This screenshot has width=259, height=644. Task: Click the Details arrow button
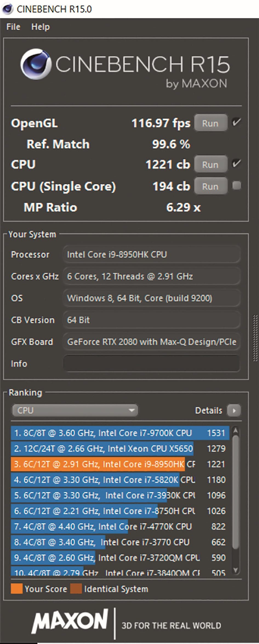point(234,411)
